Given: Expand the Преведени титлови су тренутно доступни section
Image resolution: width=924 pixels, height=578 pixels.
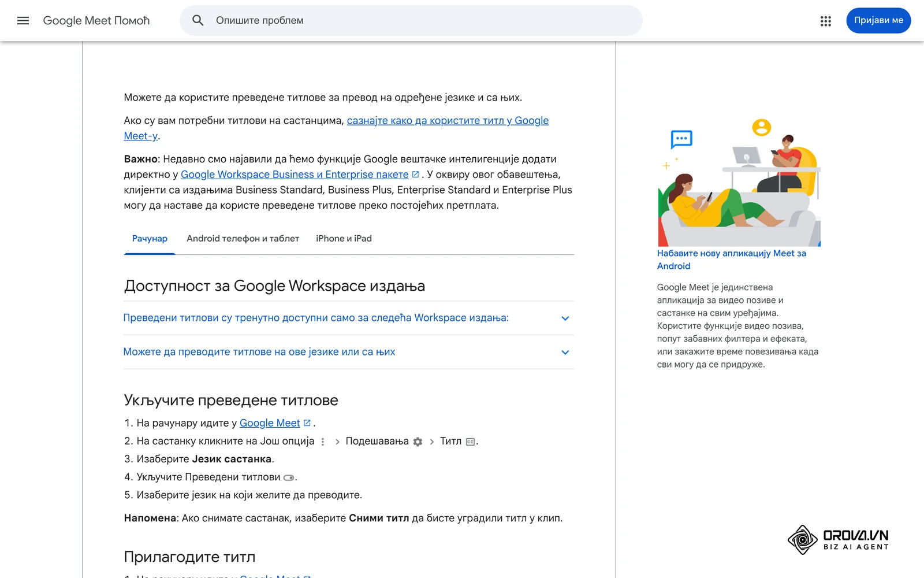Looking at the screenshot, I should pos(349,318).
